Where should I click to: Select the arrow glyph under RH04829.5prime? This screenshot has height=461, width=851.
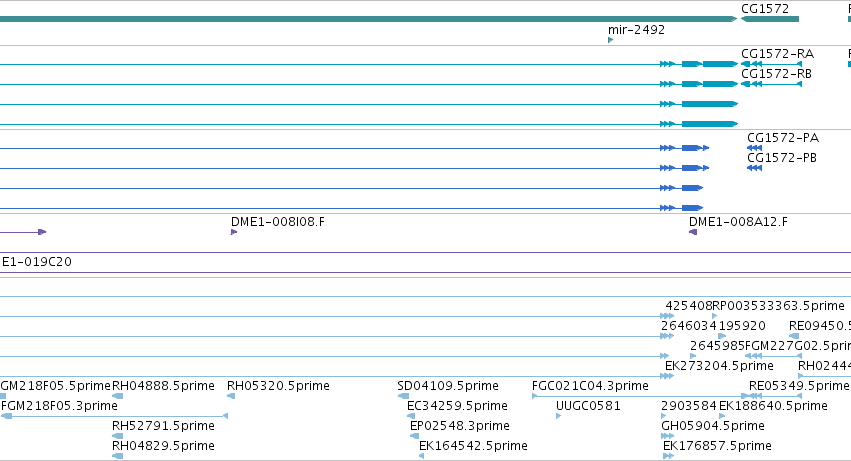tap(117, 456)
